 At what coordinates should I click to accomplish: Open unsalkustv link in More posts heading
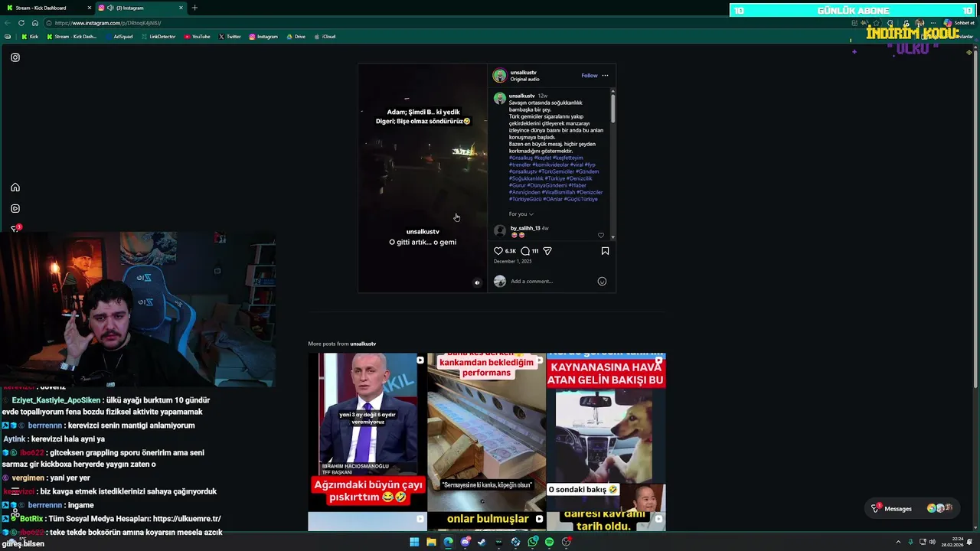point(363,344)
